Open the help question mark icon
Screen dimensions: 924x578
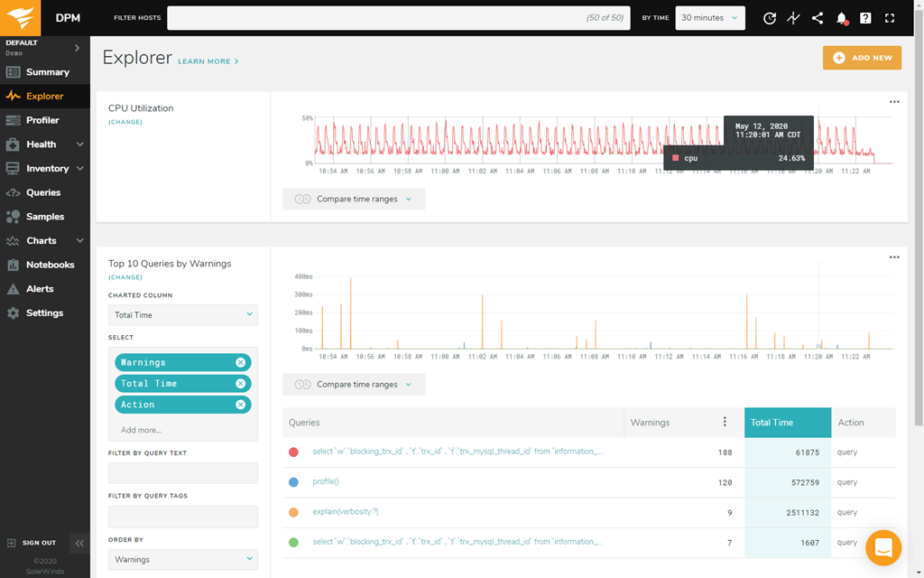tap(865, 18)
